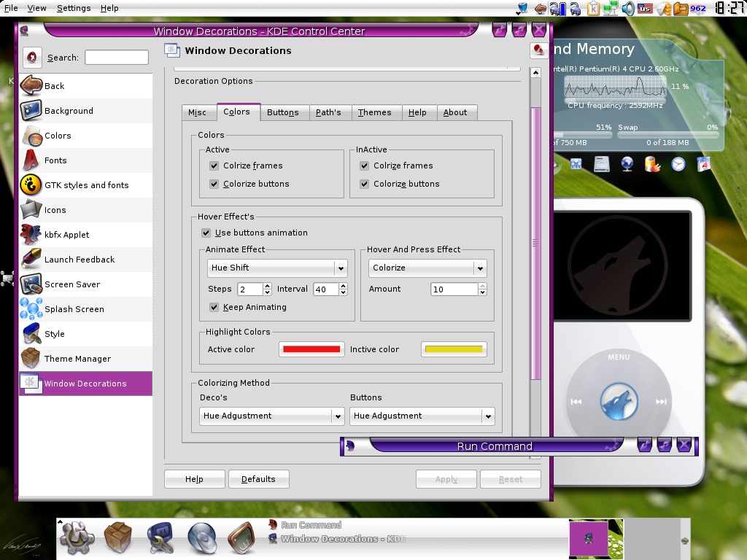Open the CD disc launcher in bottom panel
The image size is (747, 560).
(x=201, y=537)
